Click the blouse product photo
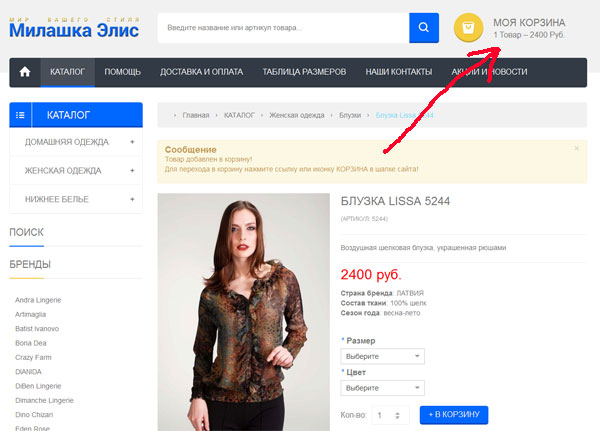Image resolution: width=600 pixels, height=431 pixels. (243, 312)
